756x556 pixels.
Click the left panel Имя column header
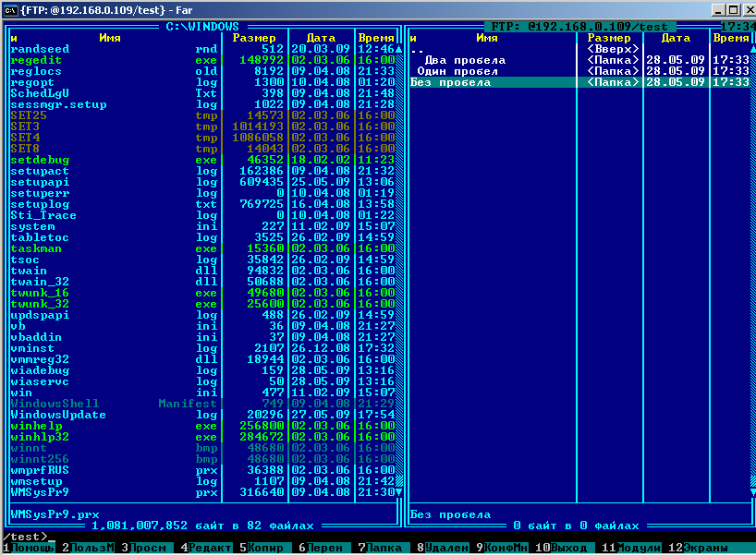point(110,38)
